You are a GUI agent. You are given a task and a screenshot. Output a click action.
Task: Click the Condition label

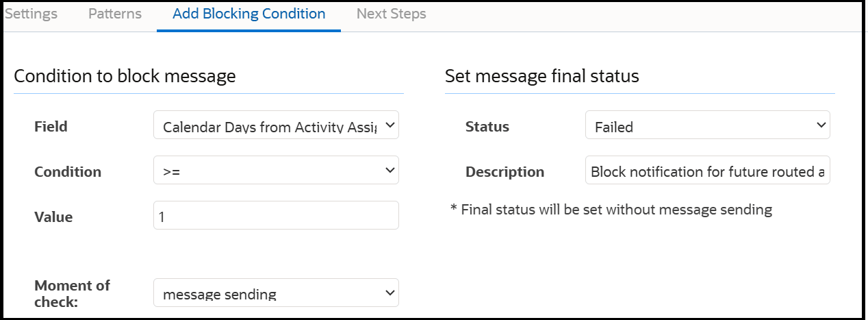(x=68, y=171)
